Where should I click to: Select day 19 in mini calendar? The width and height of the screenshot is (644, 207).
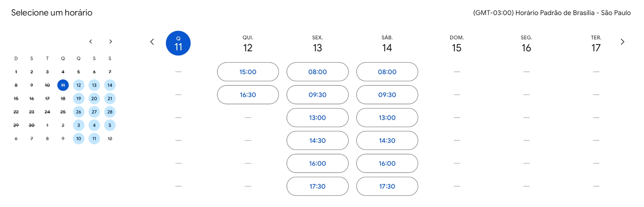pos(79,99)
